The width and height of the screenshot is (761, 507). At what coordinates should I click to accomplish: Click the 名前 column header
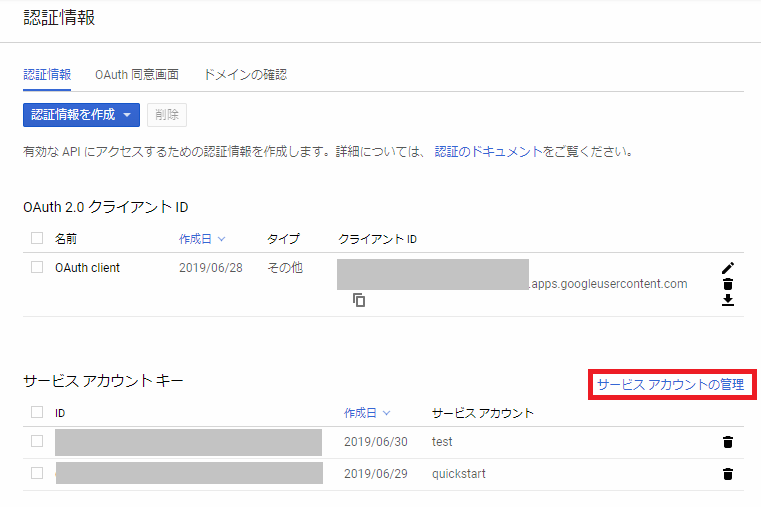click(x=66, y=239)
